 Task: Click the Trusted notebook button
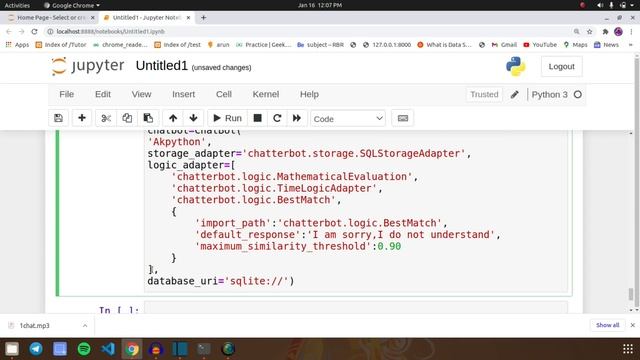pyautogui.click(x=484, y=94)
